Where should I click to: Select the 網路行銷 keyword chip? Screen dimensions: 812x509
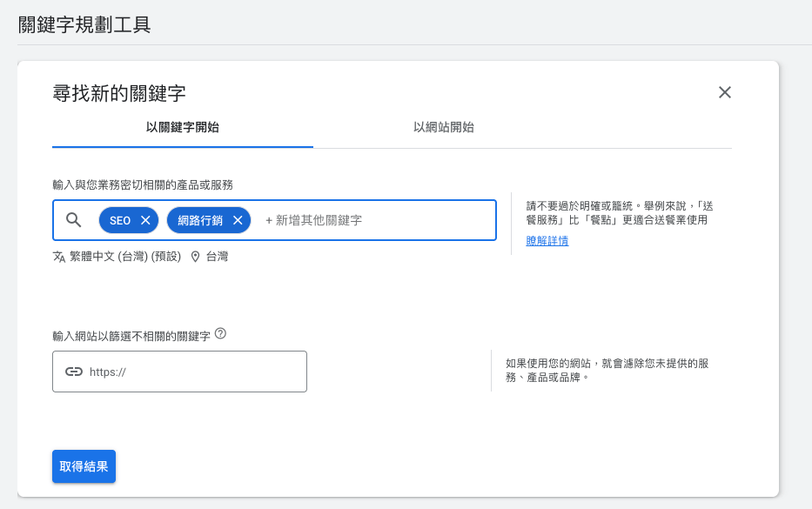tap(200, 220)
